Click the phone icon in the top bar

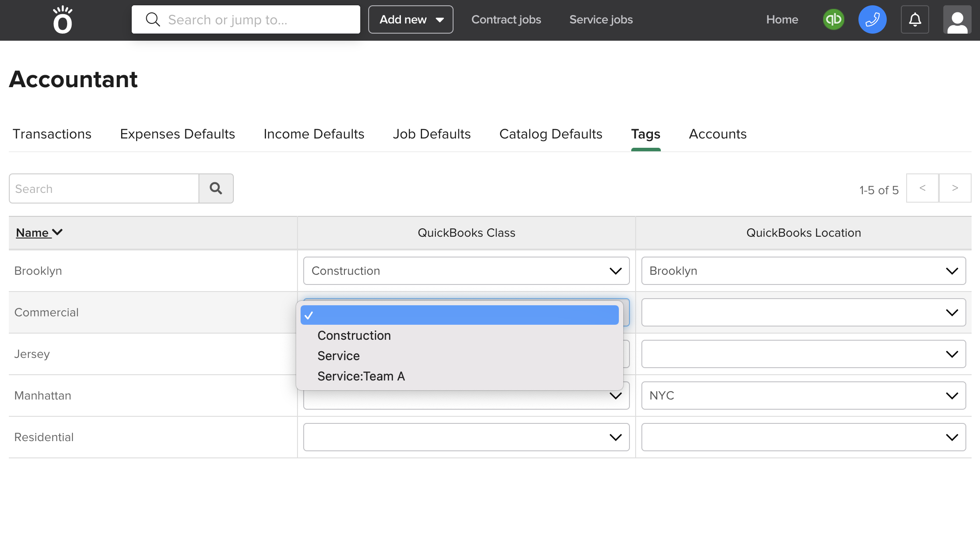tap(872, 19)
